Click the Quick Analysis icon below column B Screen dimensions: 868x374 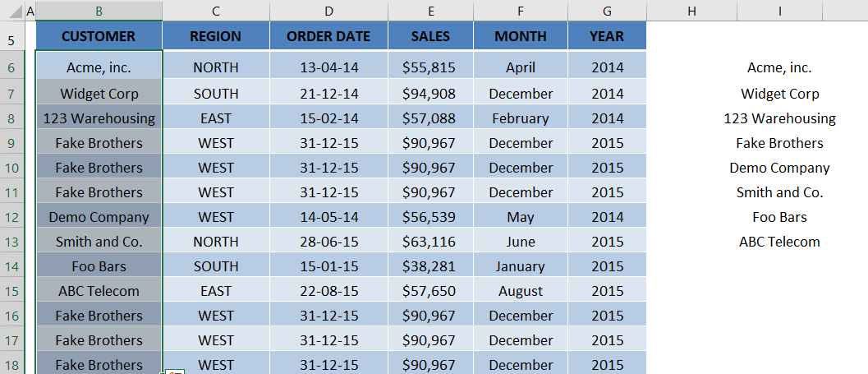point(174,372)
